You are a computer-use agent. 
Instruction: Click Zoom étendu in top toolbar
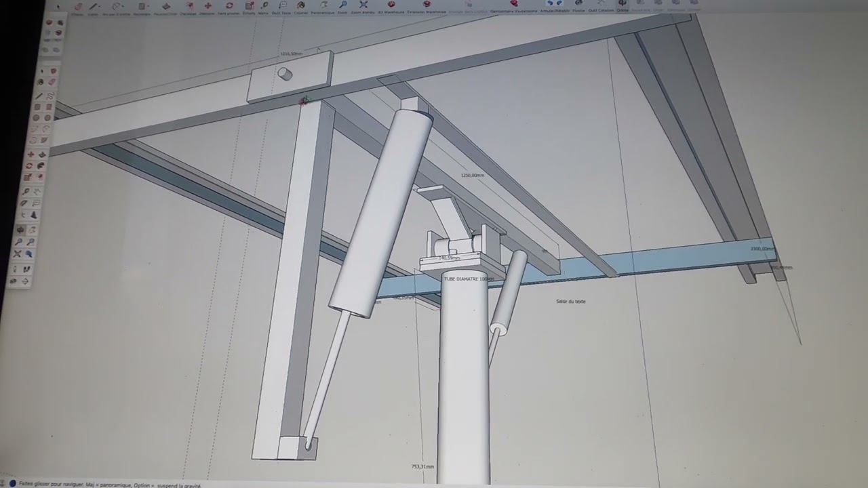pyautogui.click(x=363, y=6)
